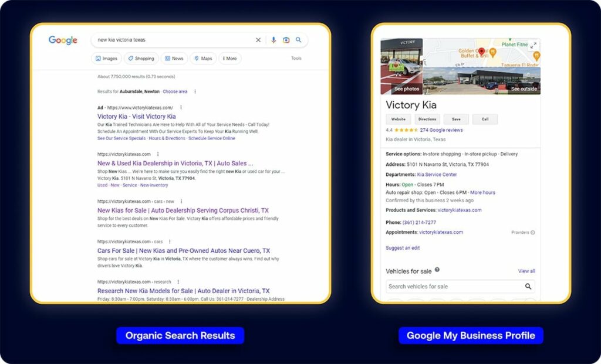Open the More search filters dropdown

click(x=230, y=58)
